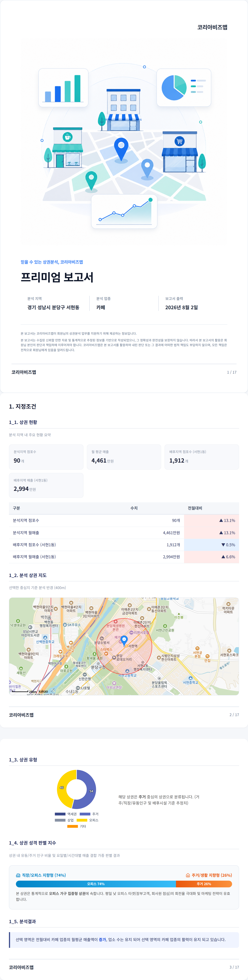
Task: Click the 2026년 8월 2일 report date
Action: [182, 307]
